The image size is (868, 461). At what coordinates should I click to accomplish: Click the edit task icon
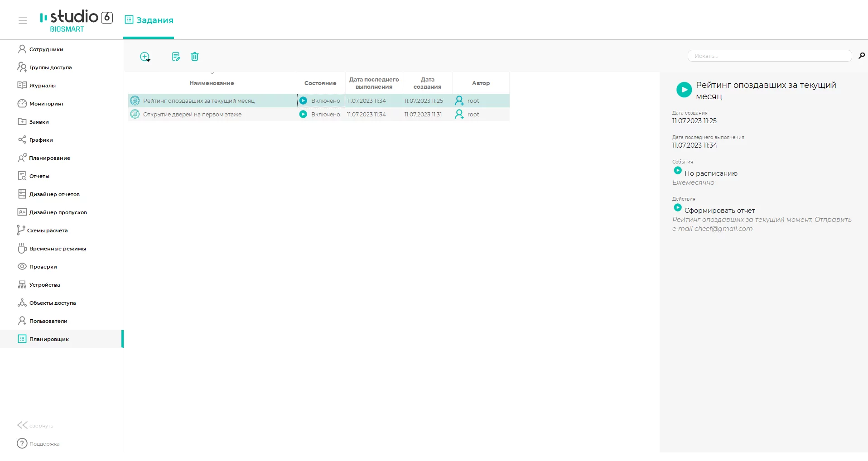coord(176,57)
